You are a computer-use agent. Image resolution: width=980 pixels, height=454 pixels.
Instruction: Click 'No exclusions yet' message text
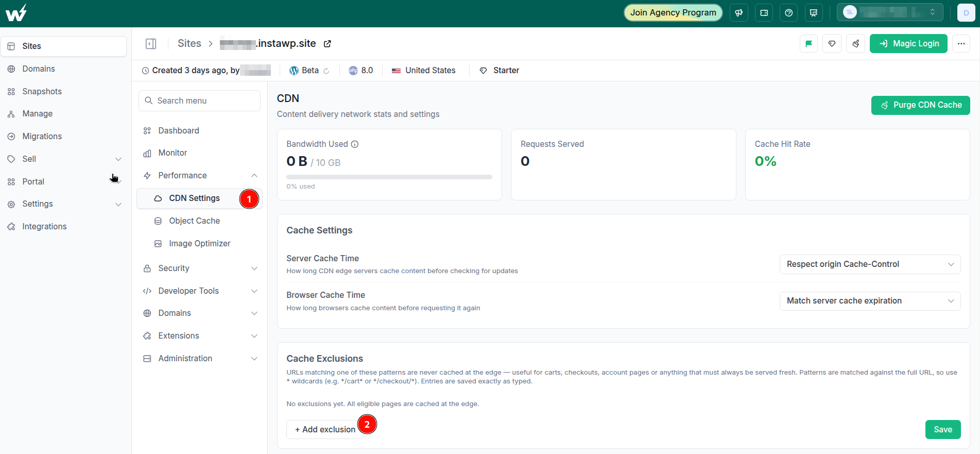(x=383, y=404)
